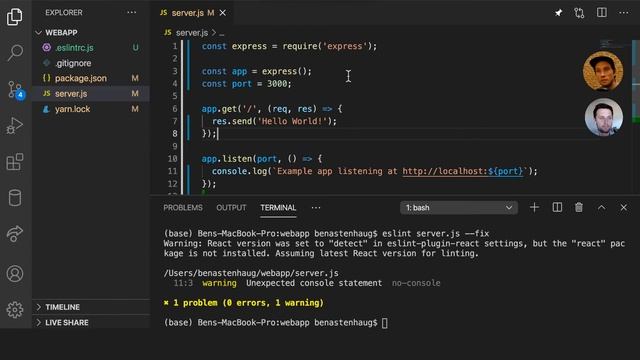
Task: Follow the http://localhost link in code
Action: pyautogui.click(x=463, y=171)
